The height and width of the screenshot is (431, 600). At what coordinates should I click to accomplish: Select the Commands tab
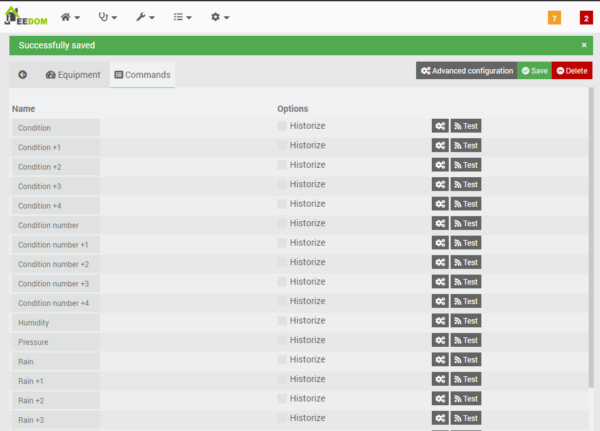point(142,75)
